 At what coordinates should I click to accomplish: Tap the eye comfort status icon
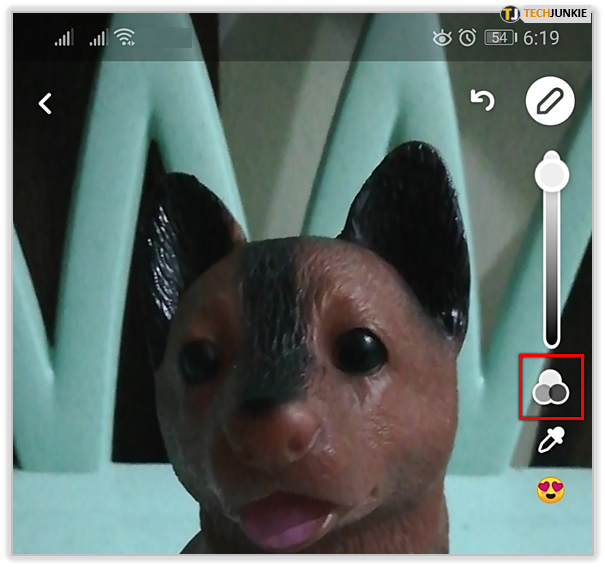[x=442, y=38]
